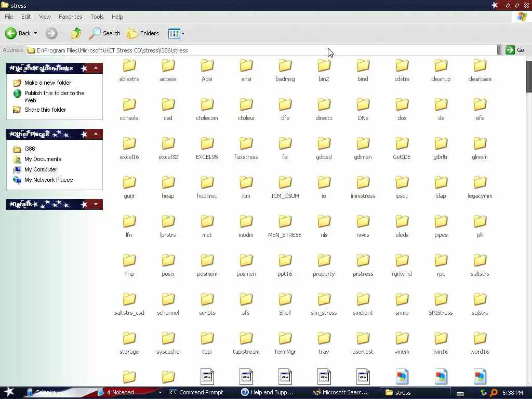The width and height of the screenshot is (532, 399).
Task: Open the Help menu
Action: pos(117,17)
